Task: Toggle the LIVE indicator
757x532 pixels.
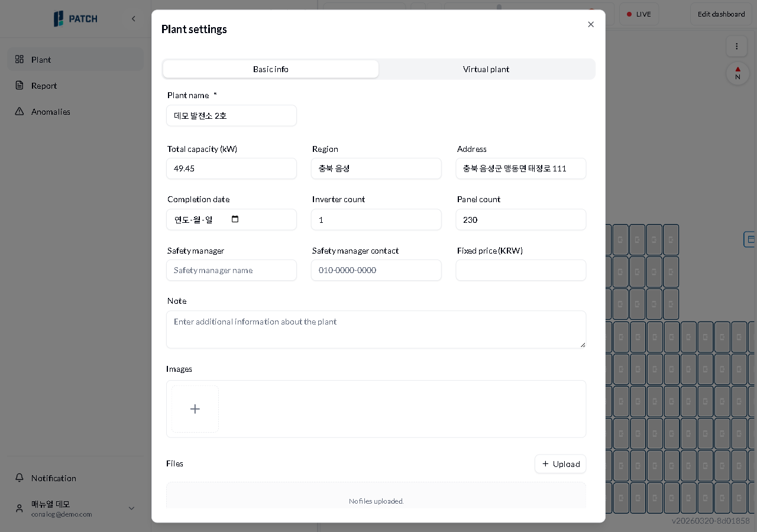Action: point(639,14)
